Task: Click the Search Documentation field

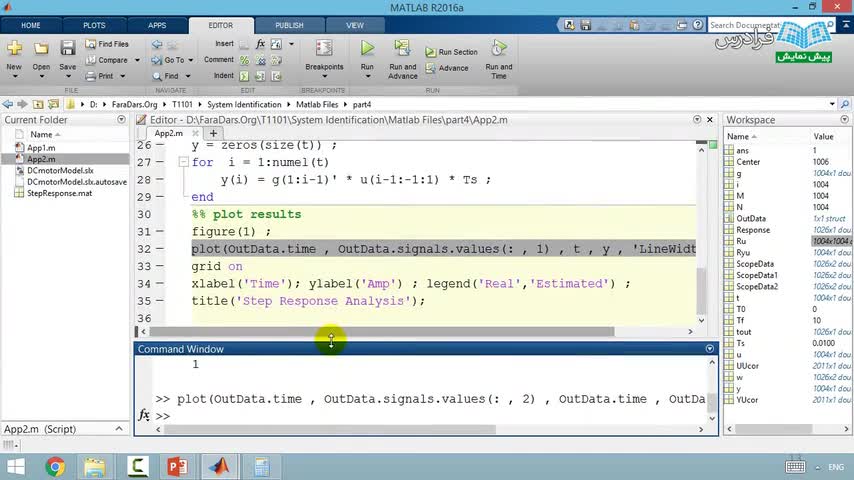Action: (772, 25)
